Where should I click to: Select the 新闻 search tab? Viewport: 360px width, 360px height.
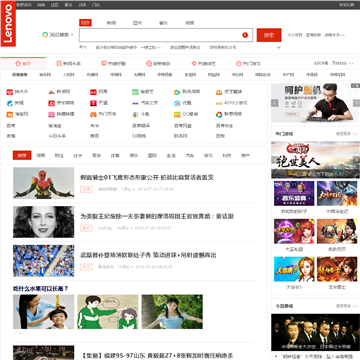(111, 23)
